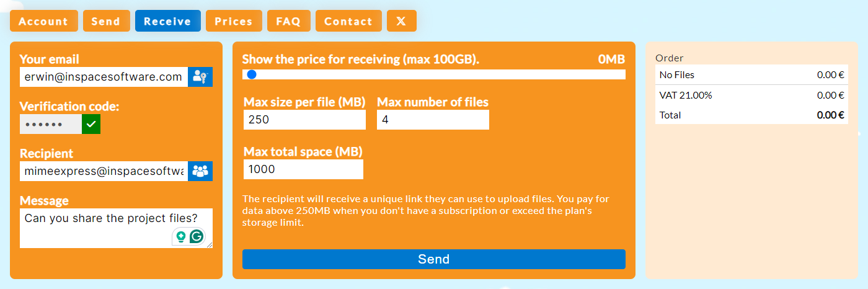The height and width of the screenshot is (289, 868).
Task: Click the green verification checkmark icon
Action: 91,124
